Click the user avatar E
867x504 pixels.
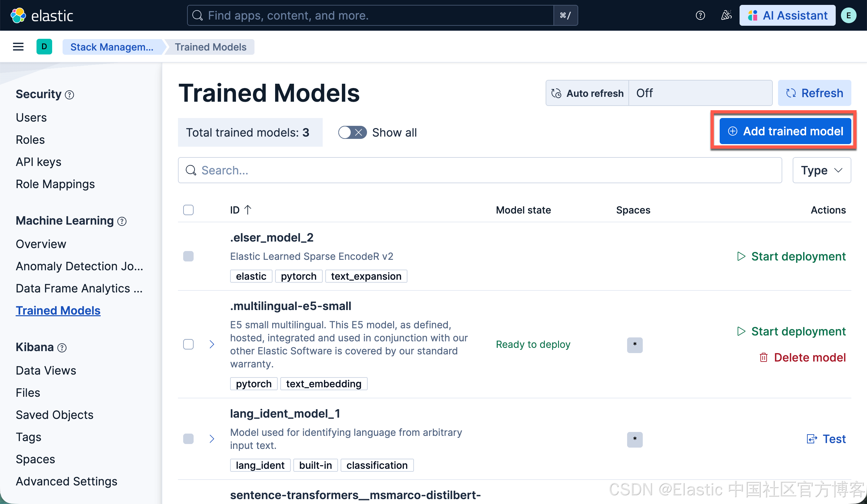[848, 15]
